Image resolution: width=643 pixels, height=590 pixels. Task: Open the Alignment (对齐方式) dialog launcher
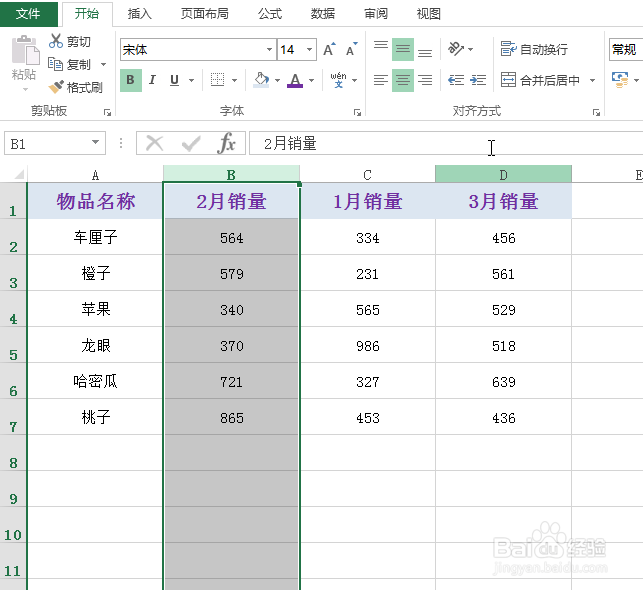(x=596, y=112)
